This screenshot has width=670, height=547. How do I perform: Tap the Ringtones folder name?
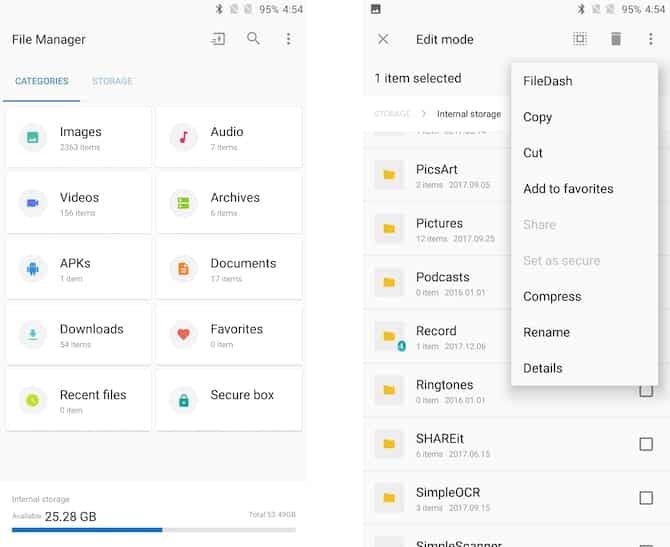pos(444,385)
